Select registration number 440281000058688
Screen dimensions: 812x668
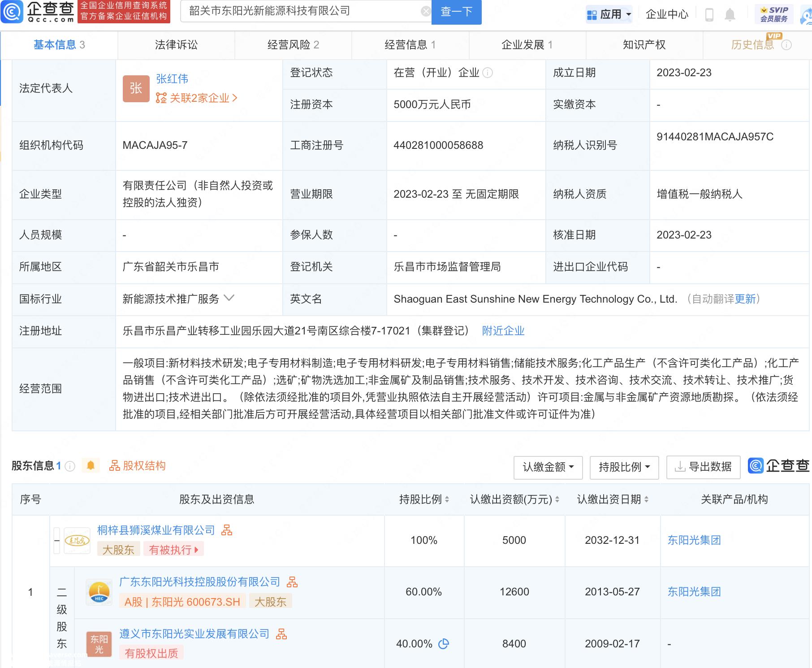[438, 145]
